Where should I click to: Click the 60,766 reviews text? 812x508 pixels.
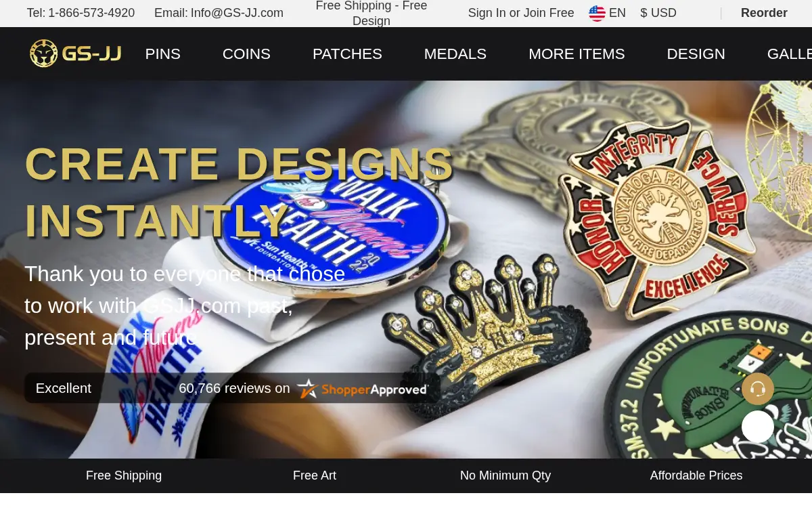[x=234, y=388]
